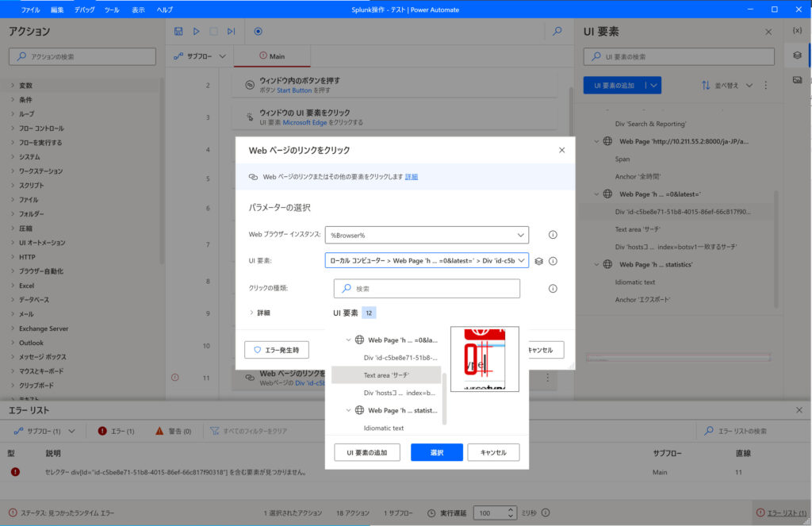Image resolution: width=812 pixels, height=526 pixels.
Task: Start the Recorder icon in the toolbar
Action: click(x=258, y=32)
